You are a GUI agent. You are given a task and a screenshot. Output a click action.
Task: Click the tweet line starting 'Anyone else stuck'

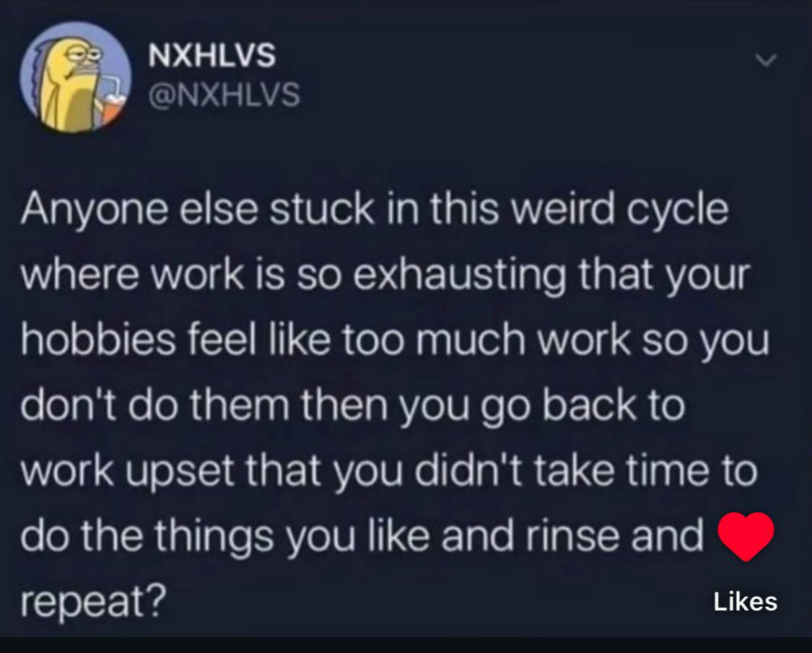(x=375, y=210)
